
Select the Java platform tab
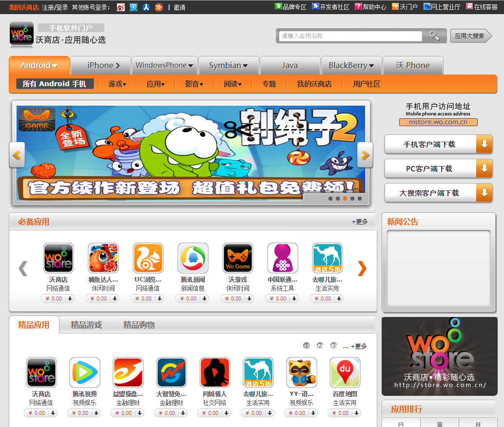click(290, 65)
